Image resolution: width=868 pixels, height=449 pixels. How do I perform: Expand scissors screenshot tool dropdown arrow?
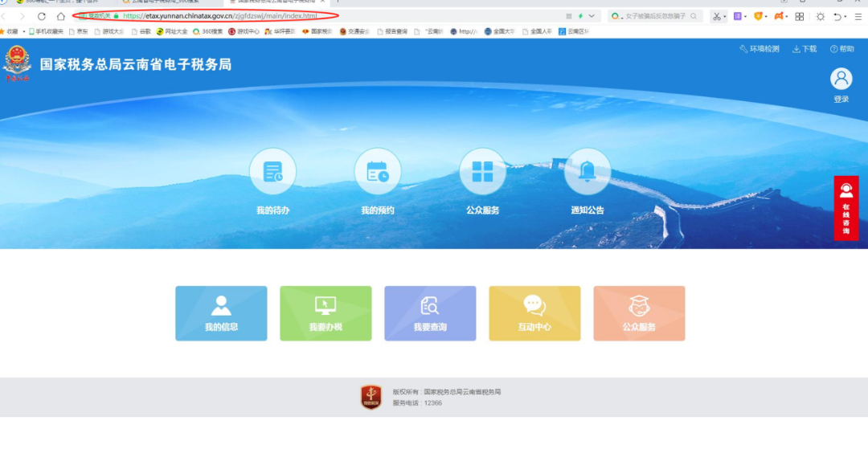point(725,17)
